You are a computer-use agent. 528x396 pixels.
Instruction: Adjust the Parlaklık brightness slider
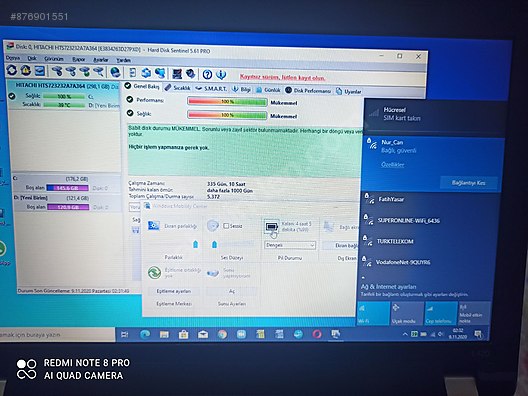point(196,244)
